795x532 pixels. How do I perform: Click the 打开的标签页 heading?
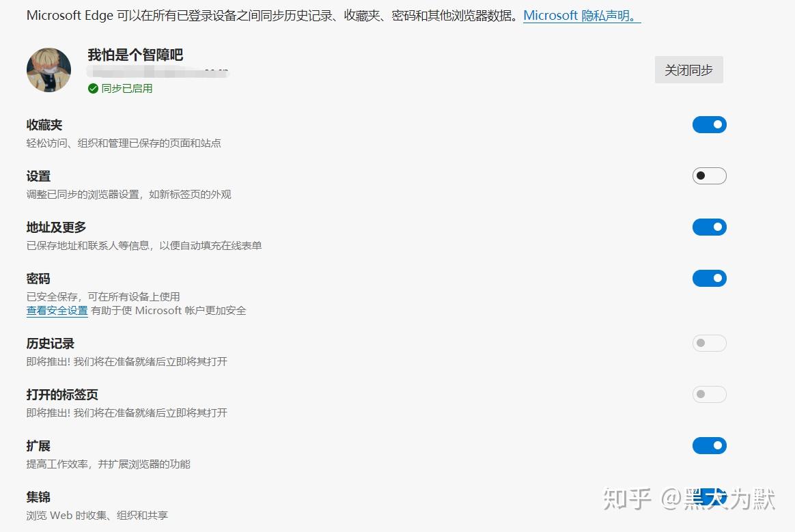tap(62, 395)
